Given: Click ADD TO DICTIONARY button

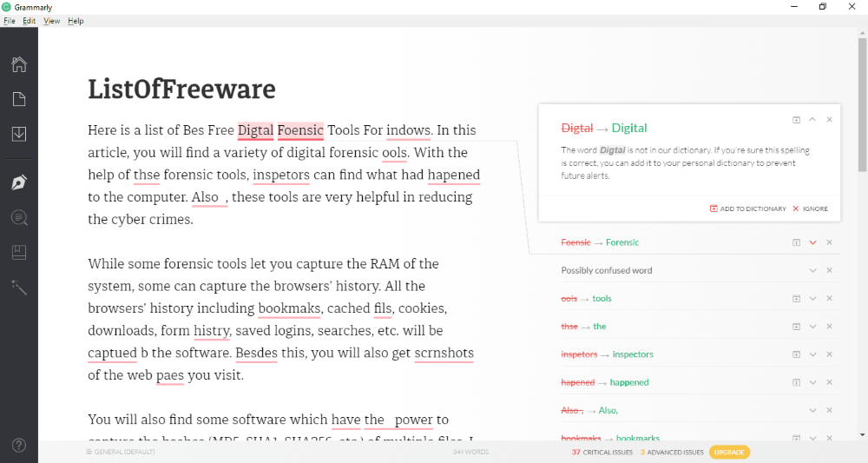Looking at the screenshot, I should (x=748, y=208).
